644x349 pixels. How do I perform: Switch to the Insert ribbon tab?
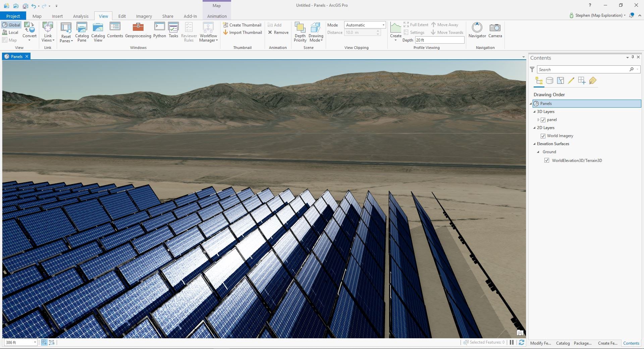pos(57,16)
